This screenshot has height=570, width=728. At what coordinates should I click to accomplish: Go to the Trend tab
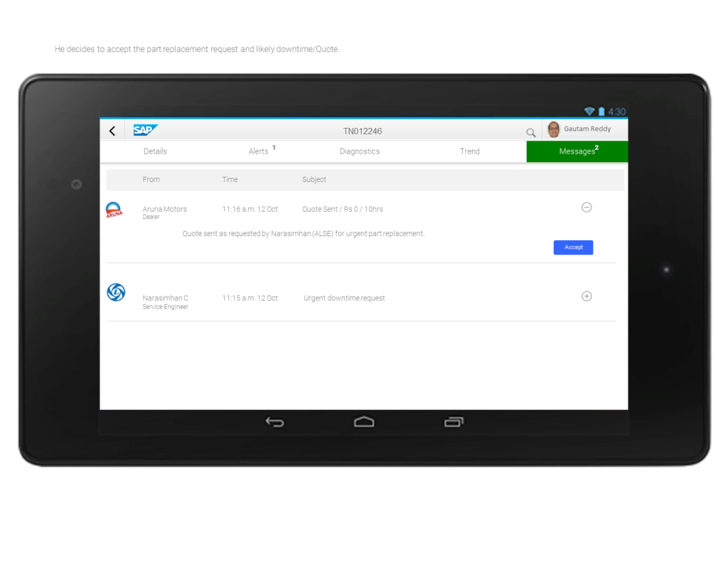[x=470, y=151]
